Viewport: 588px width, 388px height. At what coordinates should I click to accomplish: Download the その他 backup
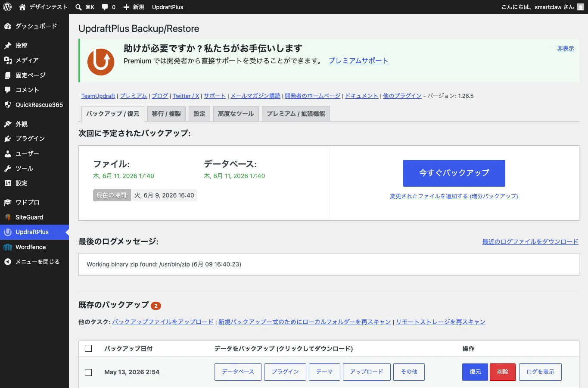pyautogui.click(x=409, y=372)
